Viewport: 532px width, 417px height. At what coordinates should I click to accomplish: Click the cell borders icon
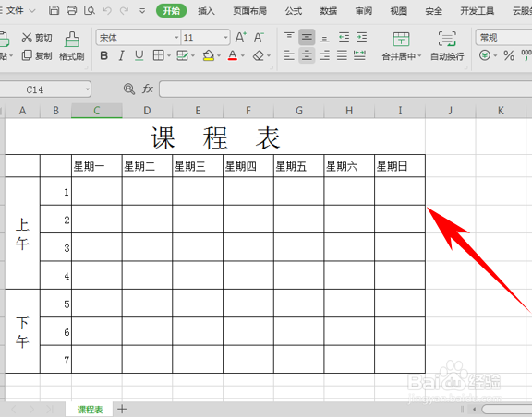pyautogui.click(x=159, y=55)
